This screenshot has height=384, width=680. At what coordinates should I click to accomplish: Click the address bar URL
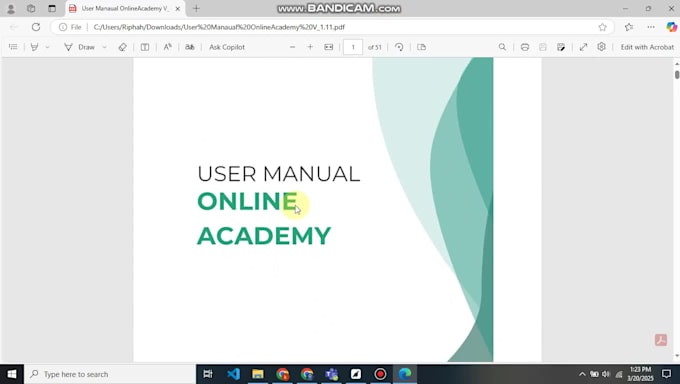click(219, 27)
